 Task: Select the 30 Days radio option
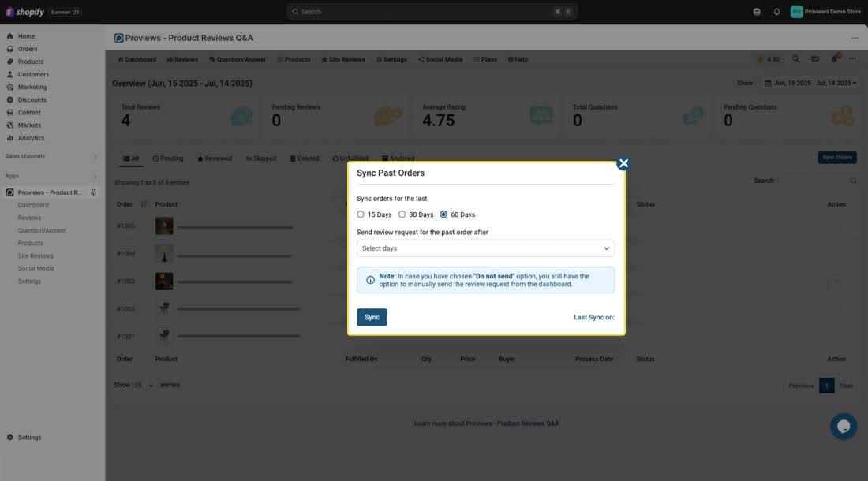tap(402, 214)
